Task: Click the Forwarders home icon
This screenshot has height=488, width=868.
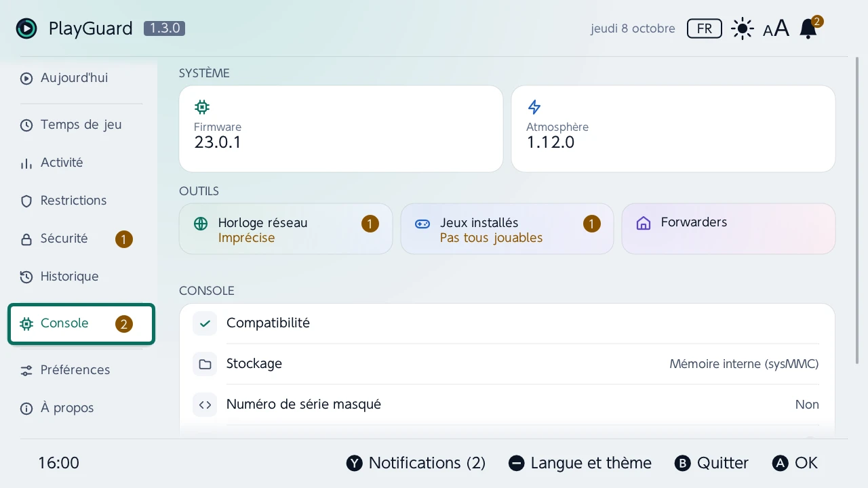Action: coord(644,224)
